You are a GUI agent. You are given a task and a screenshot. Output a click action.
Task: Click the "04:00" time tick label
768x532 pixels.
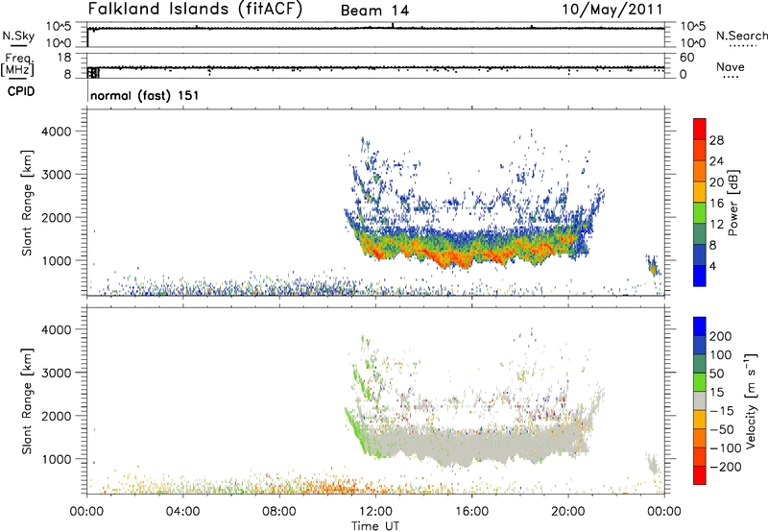[x=182, y=512]
